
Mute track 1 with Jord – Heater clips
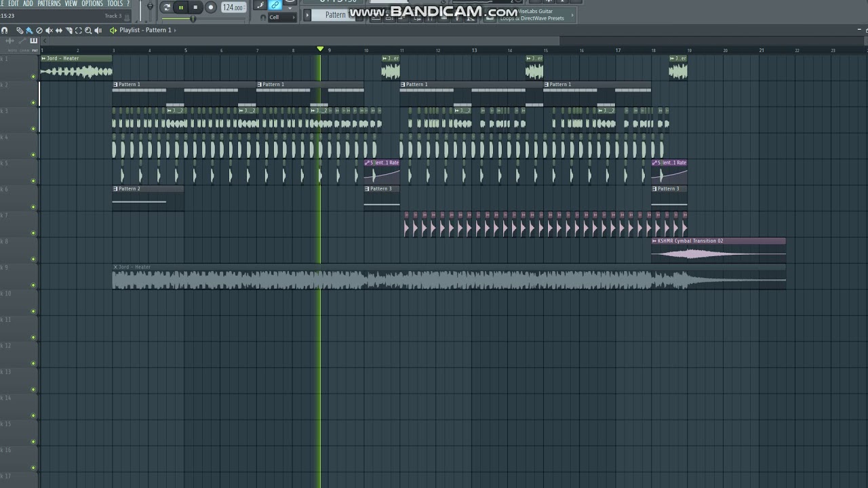pyautogui.click(x=33, y=77)
